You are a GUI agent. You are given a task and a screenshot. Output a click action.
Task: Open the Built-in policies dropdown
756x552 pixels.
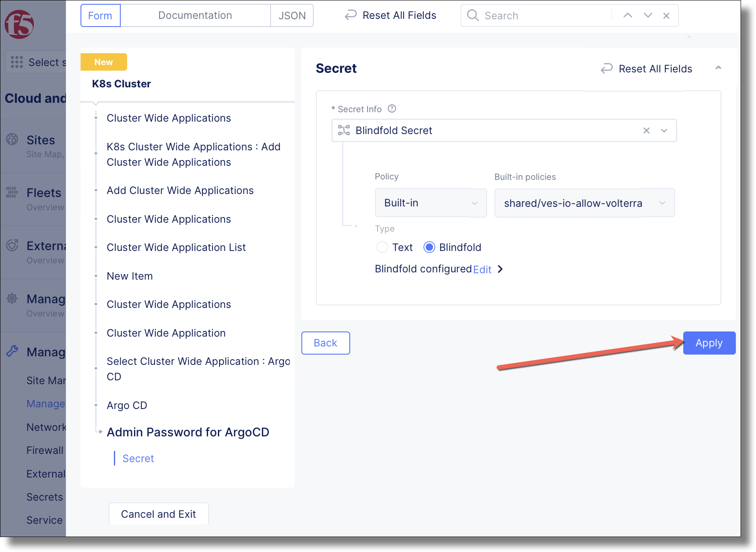pyautogui.click(x=584, y=203)
